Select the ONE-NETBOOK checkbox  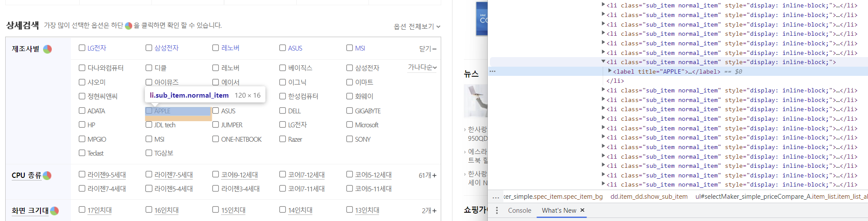215,139
